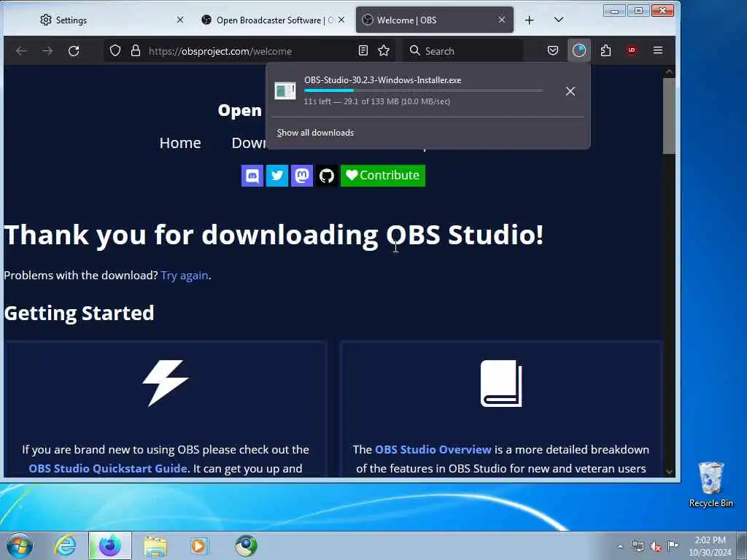Click the page vertical scrollbar thumb
The image size is (747, 560).
click(x=669, y=116)
